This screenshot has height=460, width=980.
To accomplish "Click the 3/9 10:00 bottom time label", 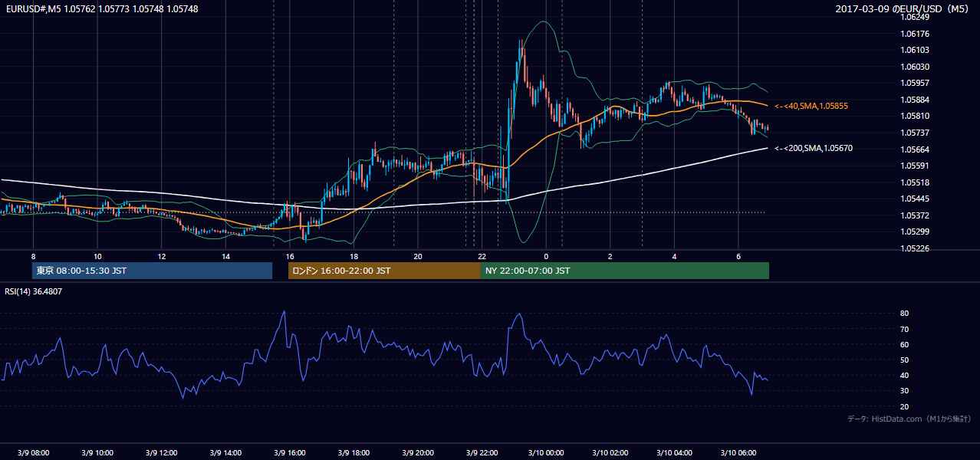I will (97, 453).
